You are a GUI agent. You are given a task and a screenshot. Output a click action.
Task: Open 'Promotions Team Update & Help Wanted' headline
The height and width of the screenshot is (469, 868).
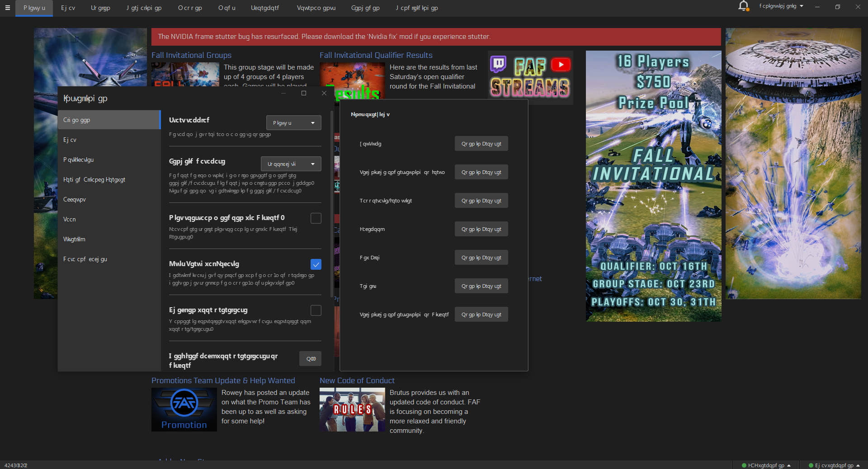pos(223,380)
